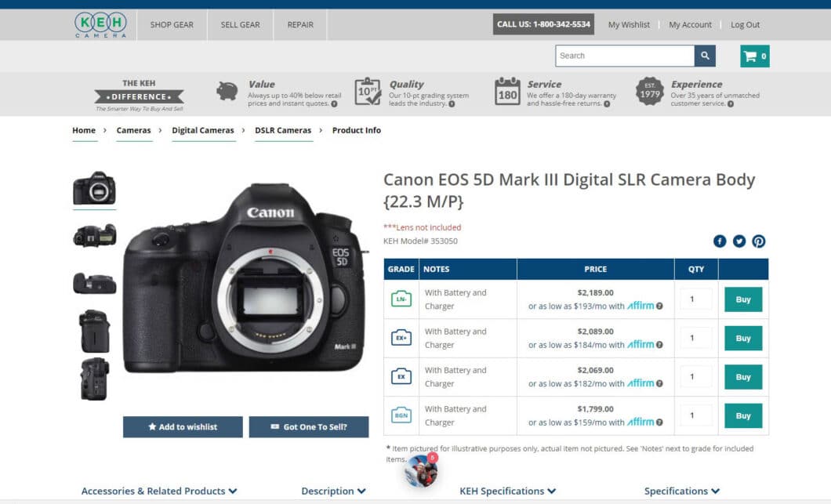
Task: Open the Shop Gear menu
Action: tap(172, 25)
